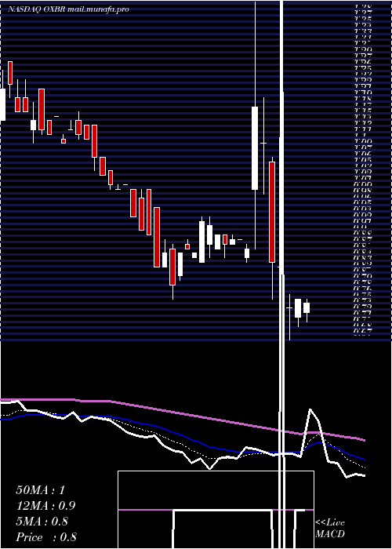Screen dimensions: 392x549
Task: Click the 12MA : 0.9 label
Action: pos(45,506)
